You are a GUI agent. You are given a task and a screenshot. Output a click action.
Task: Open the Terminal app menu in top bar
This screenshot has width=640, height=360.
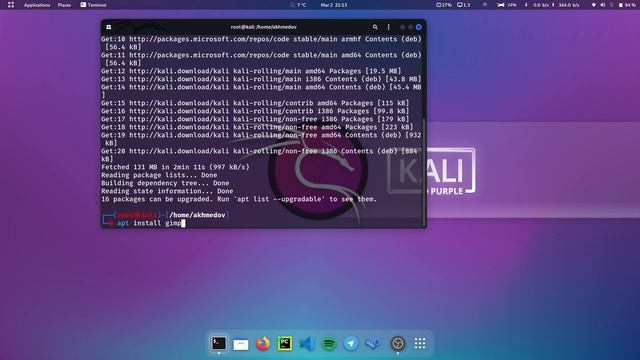[93, 5]
